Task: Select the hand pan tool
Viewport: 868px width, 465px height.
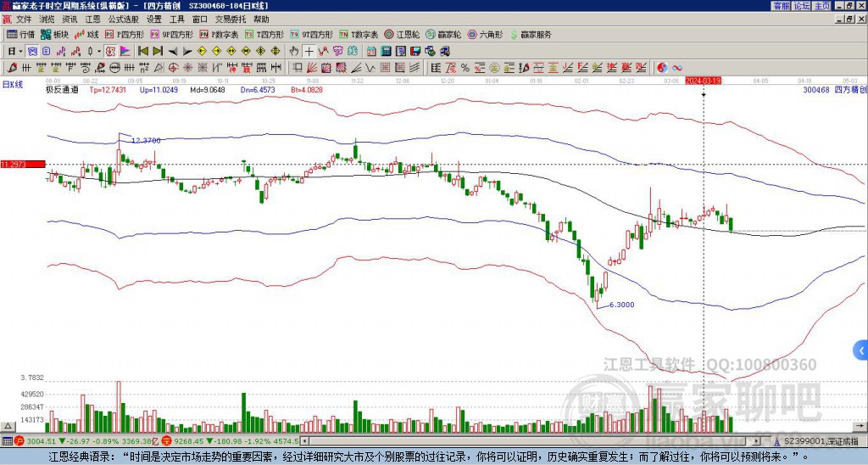Action: (x=294, y=52)
